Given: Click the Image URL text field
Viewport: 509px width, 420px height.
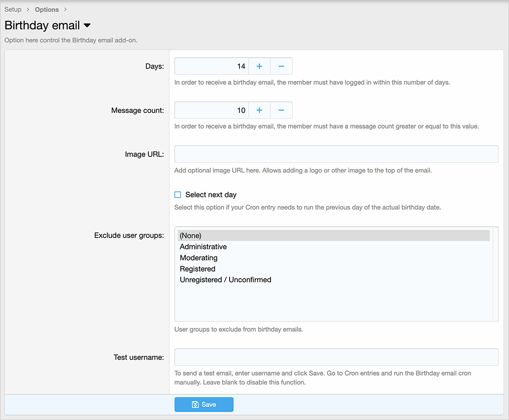Looking at the screenshot, I should pos(336,154).
